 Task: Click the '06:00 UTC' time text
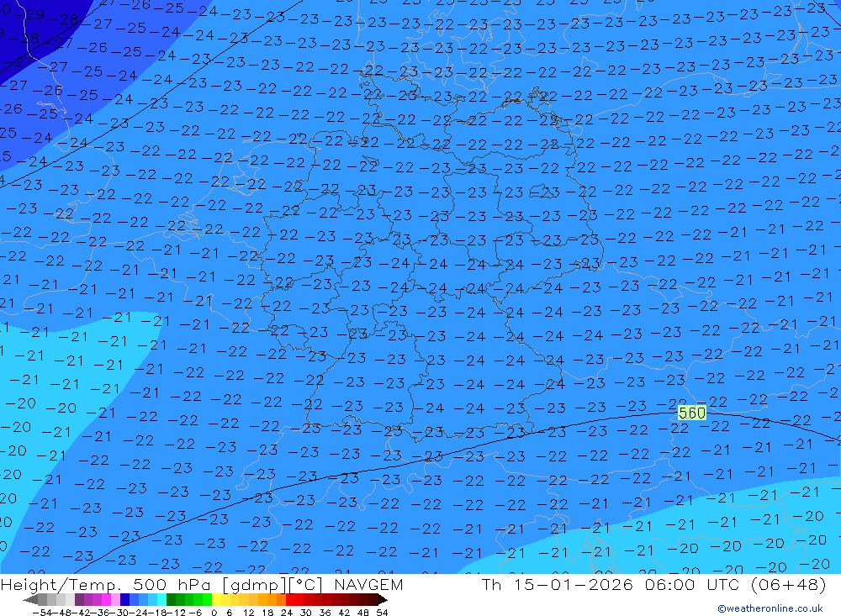coord(692,584)
